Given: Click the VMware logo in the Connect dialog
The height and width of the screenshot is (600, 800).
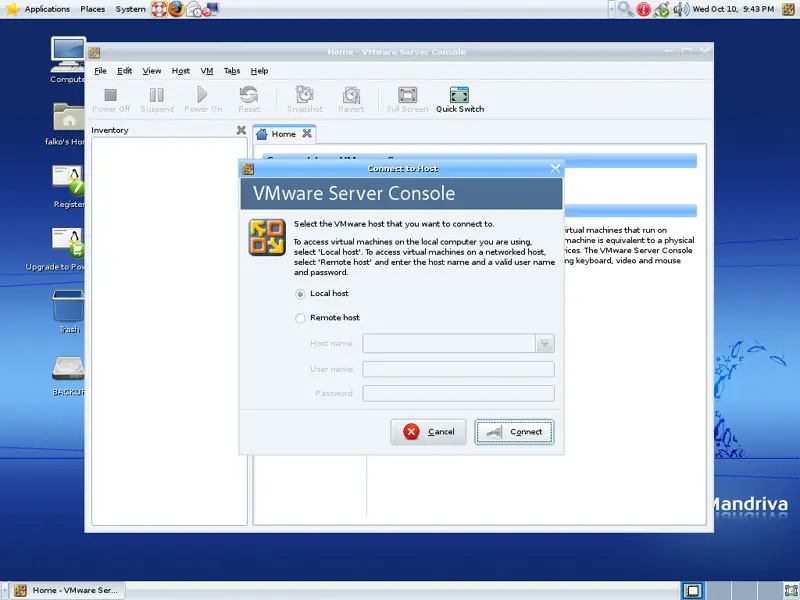Looking at the screenshot, I should [267, 237].
